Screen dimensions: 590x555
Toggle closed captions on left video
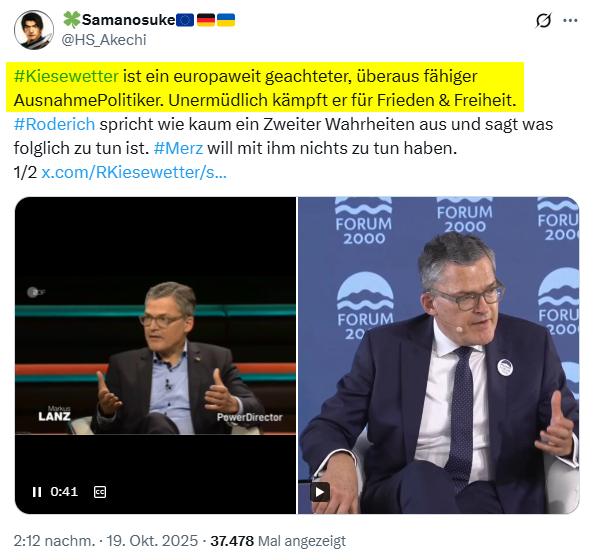pyautogui.click(x=100, y=492)
